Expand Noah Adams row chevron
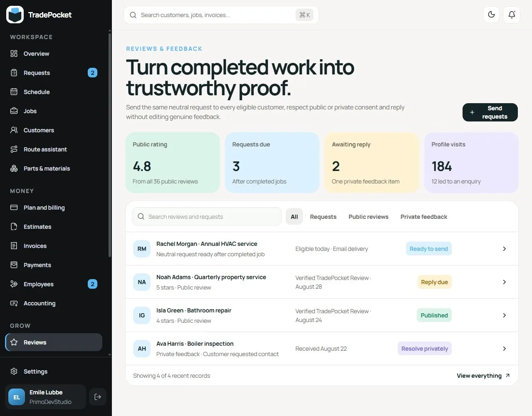The height and width of the screenshot is (416, 532). (x=504, y=282)
